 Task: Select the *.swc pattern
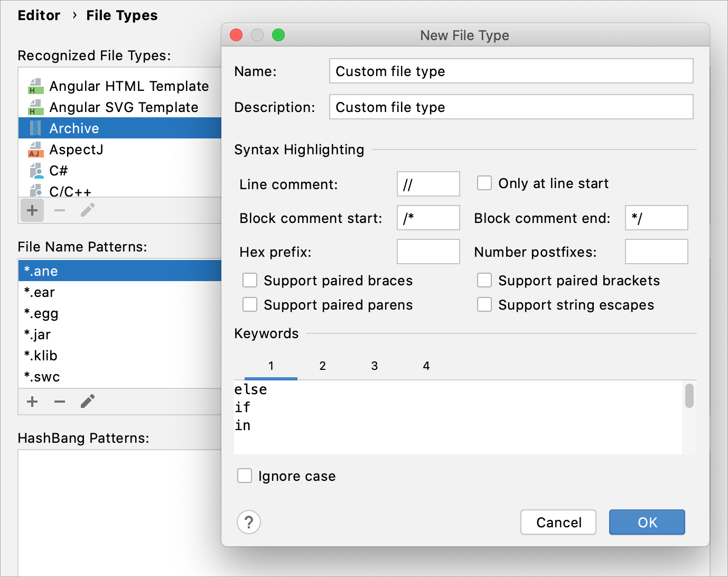tap(120, 376)
